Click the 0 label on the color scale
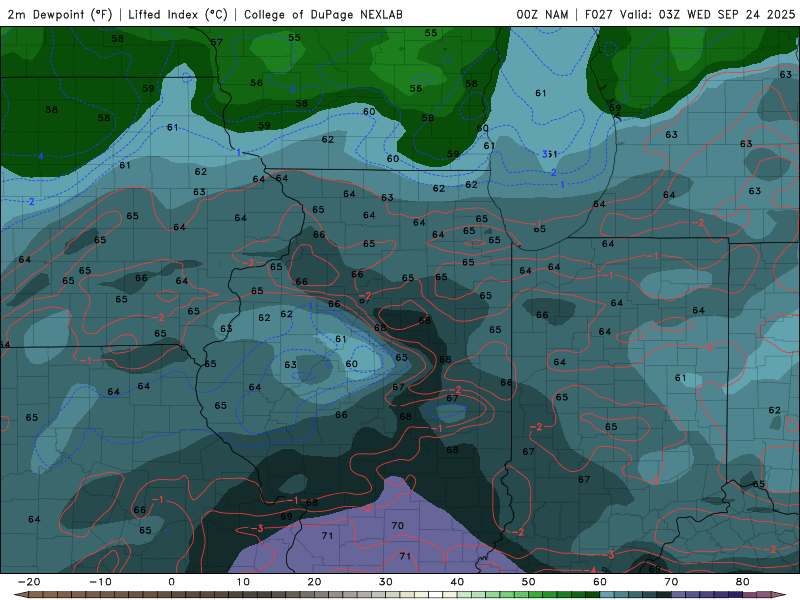 click(171, 582)
